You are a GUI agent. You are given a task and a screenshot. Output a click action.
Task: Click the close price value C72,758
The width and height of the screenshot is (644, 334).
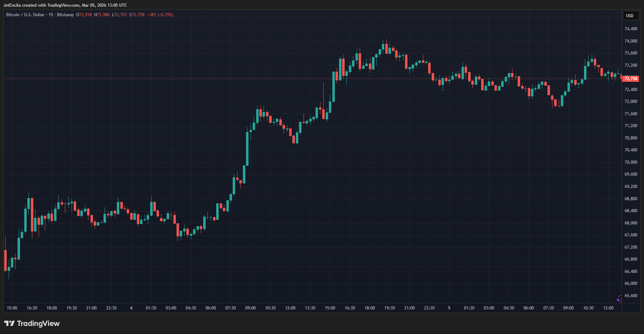[137, 15]
